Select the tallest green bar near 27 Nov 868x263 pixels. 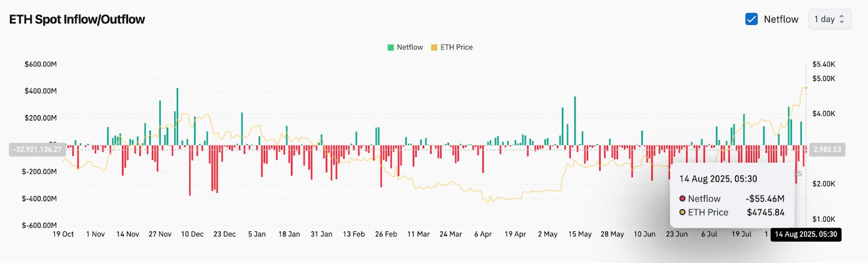pyautogui.click(x=177, y=116)
